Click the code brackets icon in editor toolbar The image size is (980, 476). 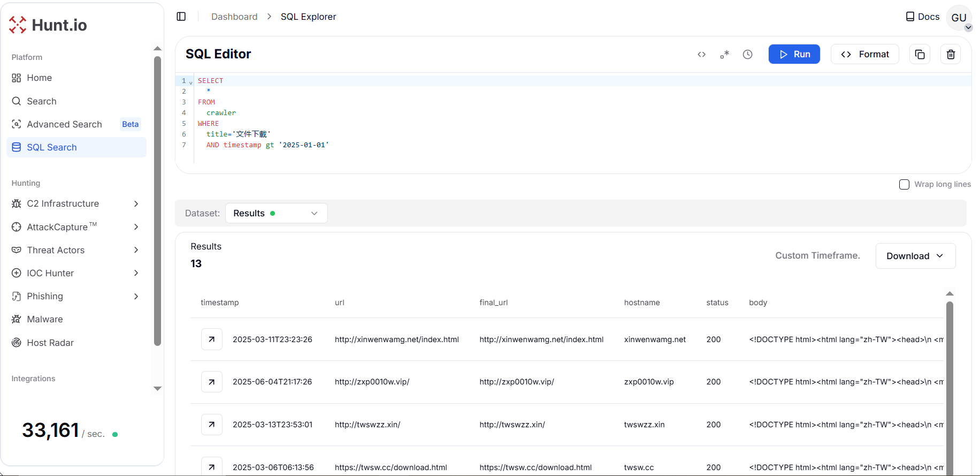coord(701,54)
